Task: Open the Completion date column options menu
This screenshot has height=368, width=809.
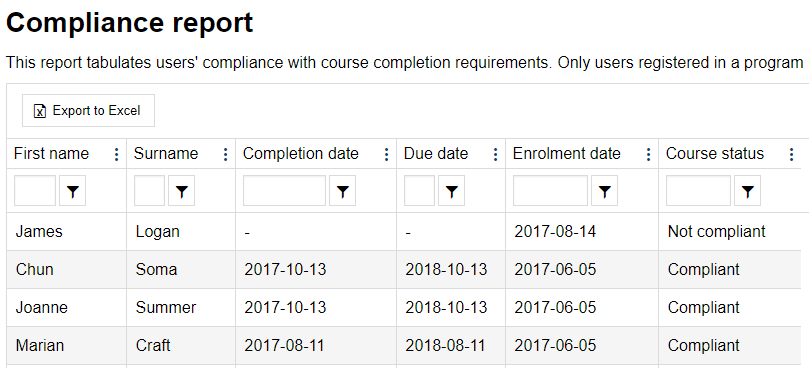Action: [386, 154]
